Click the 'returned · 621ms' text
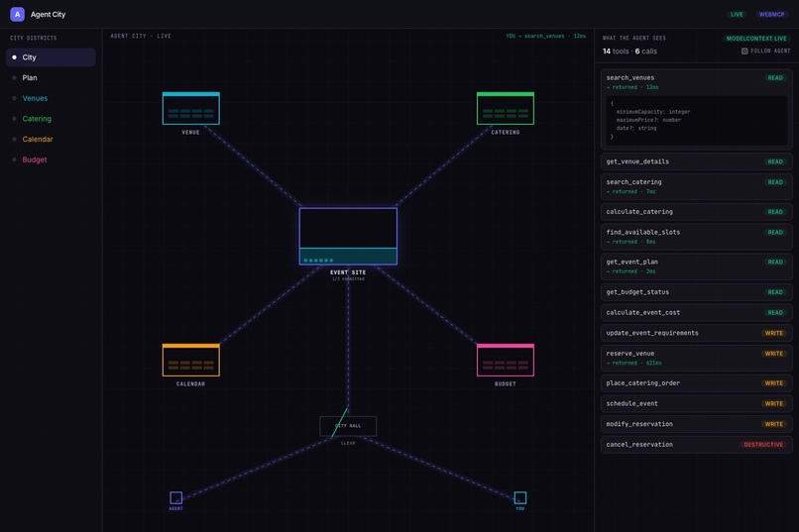This screenshot has height=532, width=799. tap(633, 363)
